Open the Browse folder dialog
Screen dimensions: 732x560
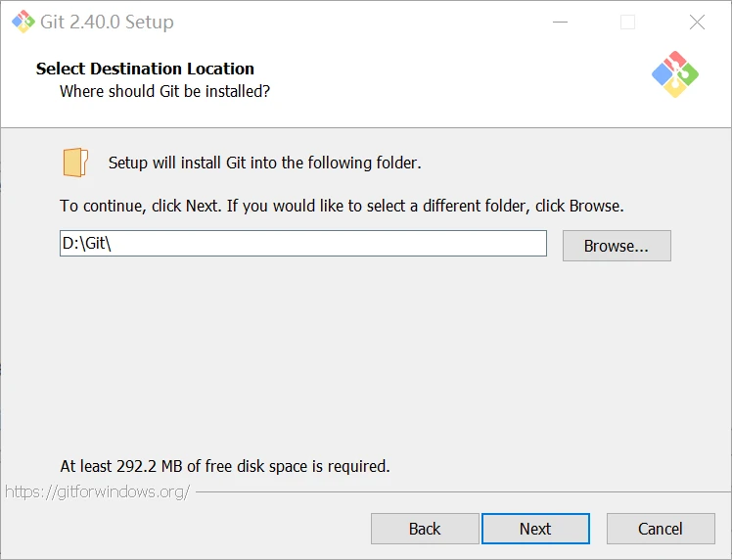617,246
